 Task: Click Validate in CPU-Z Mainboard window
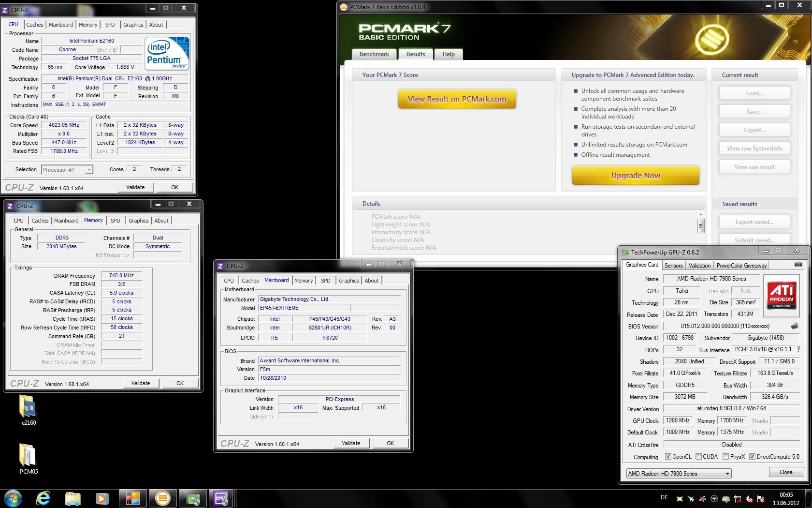click(x=351, y=443)
